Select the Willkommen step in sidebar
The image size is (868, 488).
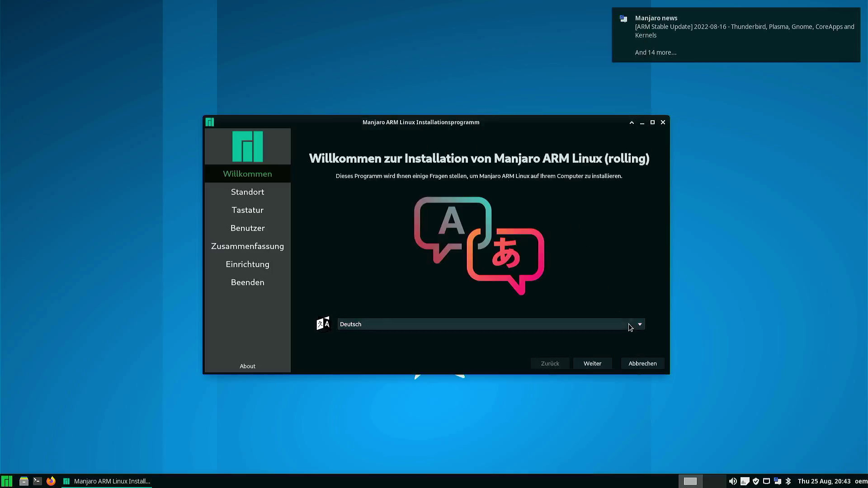coord(247,174)
